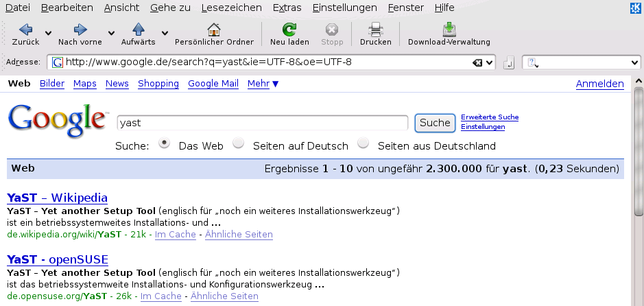Viewport: 644px width, 306px height.
Task: Expand the Mehr menu on Google
Action: click(263, 84)
